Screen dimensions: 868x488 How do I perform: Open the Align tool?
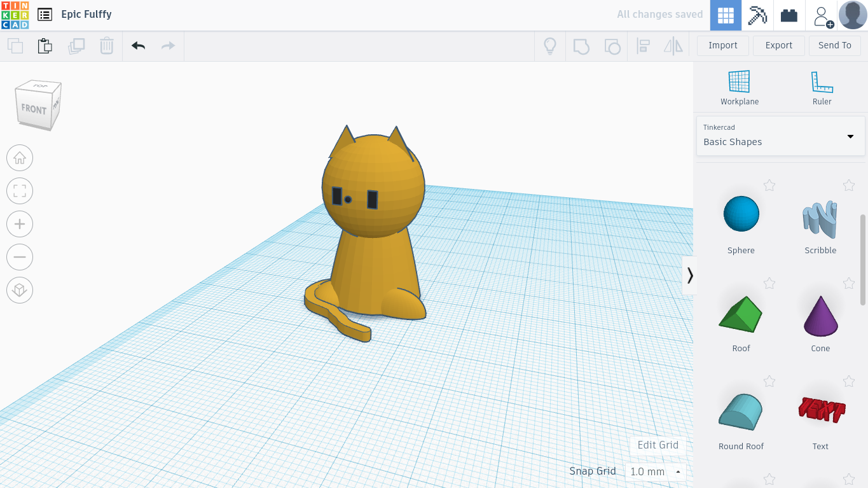[643, 46]
